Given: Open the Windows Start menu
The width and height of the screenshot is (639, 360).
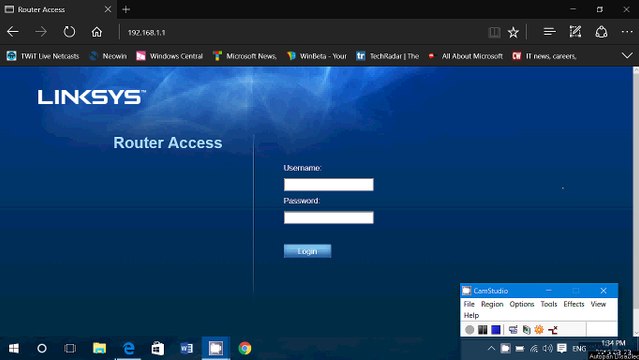Looking at the screenshot, I should 13,348.
